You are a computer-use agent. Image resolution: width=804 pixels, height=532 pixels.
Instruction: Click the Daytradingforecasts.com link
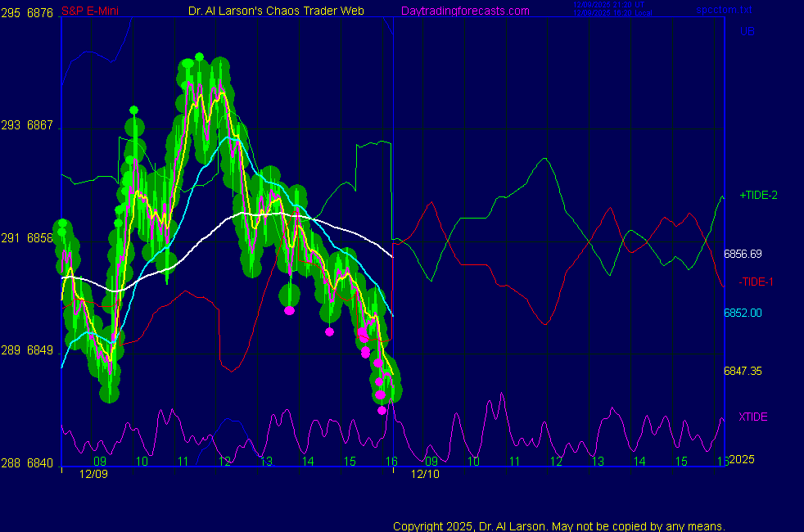tap(464, 11)
